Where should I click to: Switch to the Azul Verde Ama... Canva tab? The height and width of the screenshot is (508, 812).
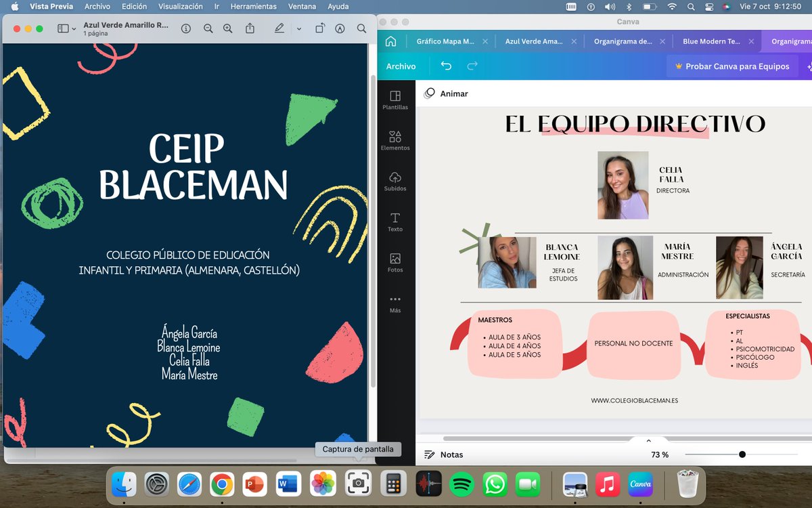[534, 41]
